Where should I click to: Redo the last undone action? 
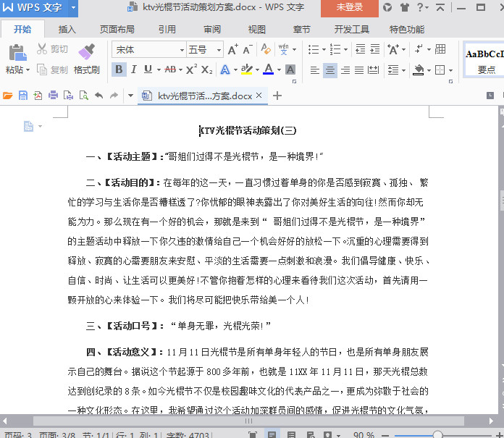tap(114, 96)
